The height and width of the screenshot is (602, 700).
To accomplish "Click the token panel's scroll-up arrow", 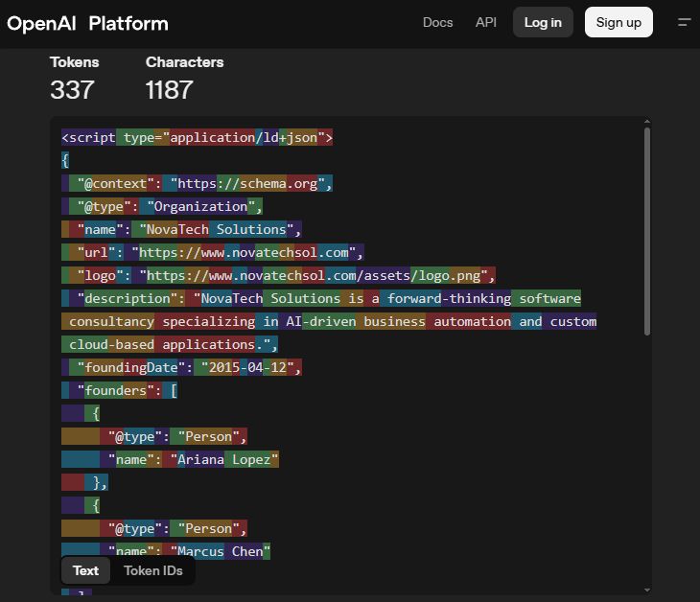I will point(647,123).
